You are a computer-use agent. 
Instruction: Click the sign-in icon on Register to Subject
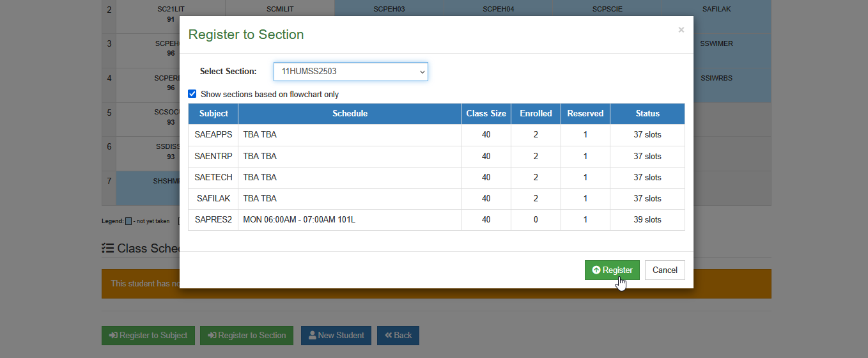tap(113, 336)
